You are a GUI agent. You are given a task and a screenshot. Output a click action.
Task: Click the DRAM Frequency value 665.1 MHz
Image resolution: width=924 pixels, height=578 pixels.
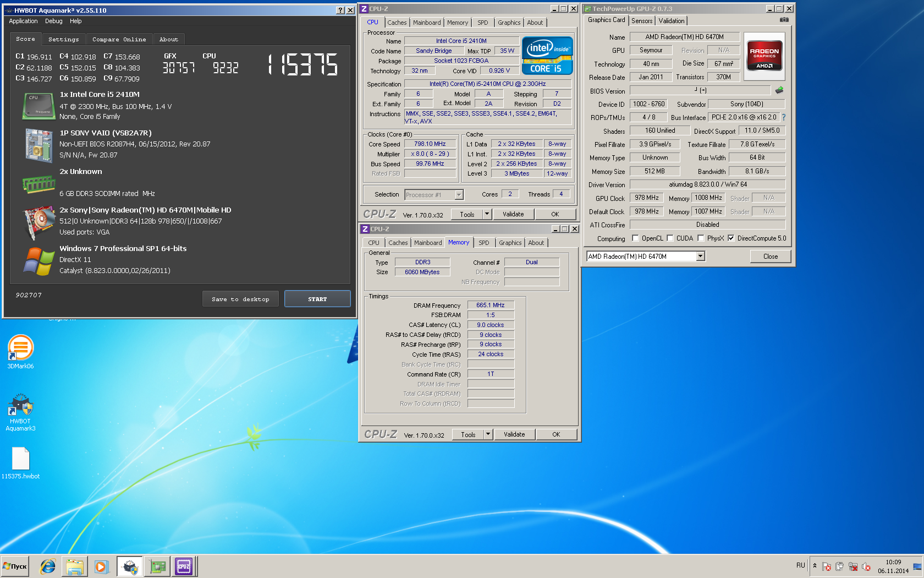[x=491, y=305]
